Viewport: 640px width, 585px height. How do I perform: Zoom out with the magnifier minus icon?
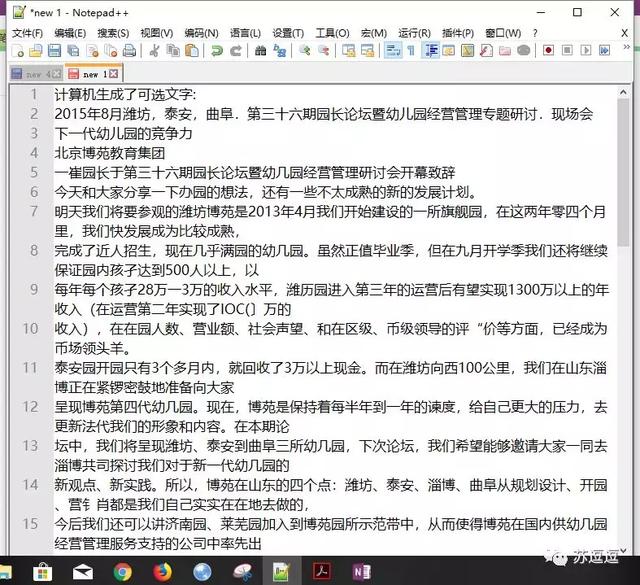point(323,51)
